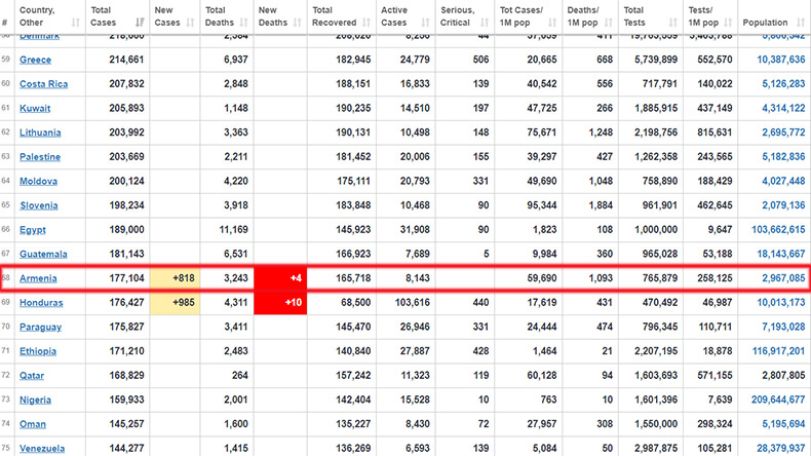Open the Ethiopia country link
Screen dimensions: 811x456
point(38,352)
